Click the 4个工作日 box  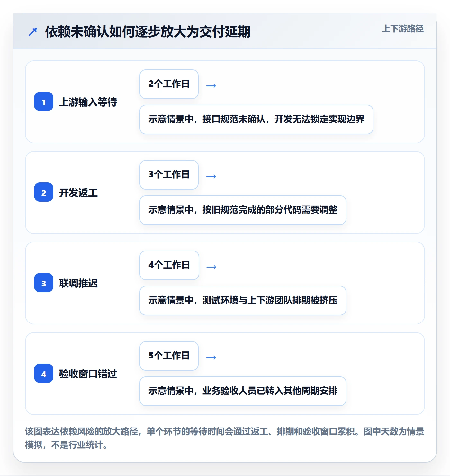pyautogui.click(x=169, y=265)
